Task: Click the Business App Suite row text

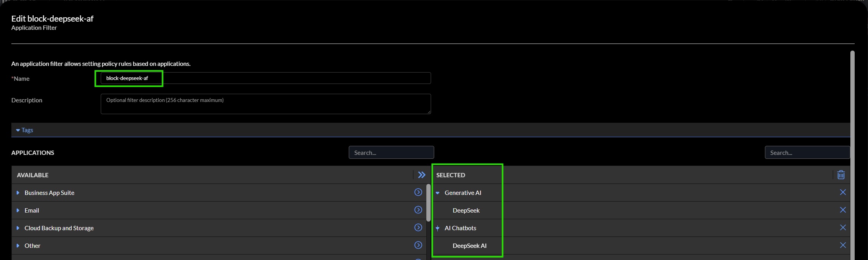Action: [49, 193]
